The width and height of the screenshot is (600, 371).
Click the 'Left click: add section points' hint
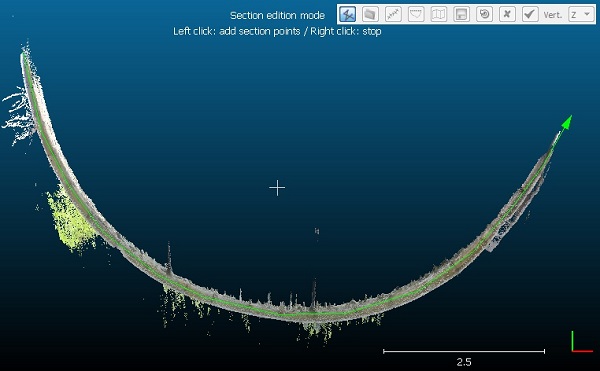point(236,31)
